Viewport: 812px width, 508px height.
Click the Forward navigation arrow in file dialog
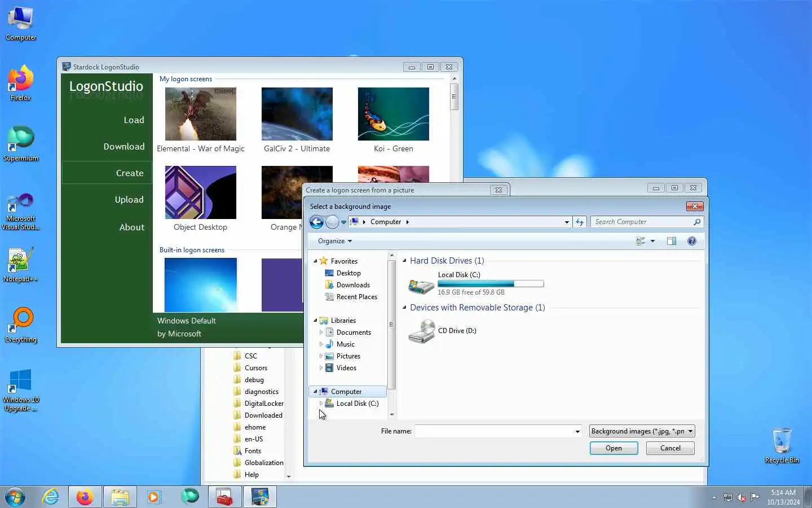[x=333, y=222]
